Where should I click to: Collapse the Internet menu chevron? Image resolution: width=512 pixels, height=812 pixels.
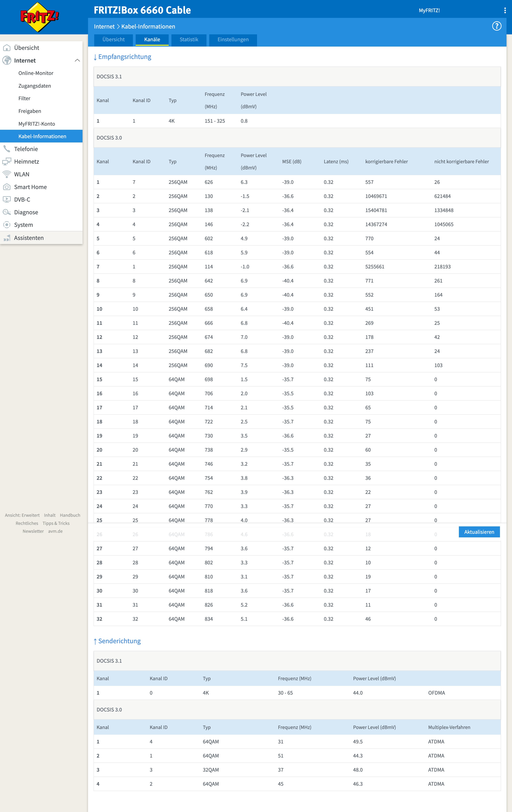pos(77,60)
